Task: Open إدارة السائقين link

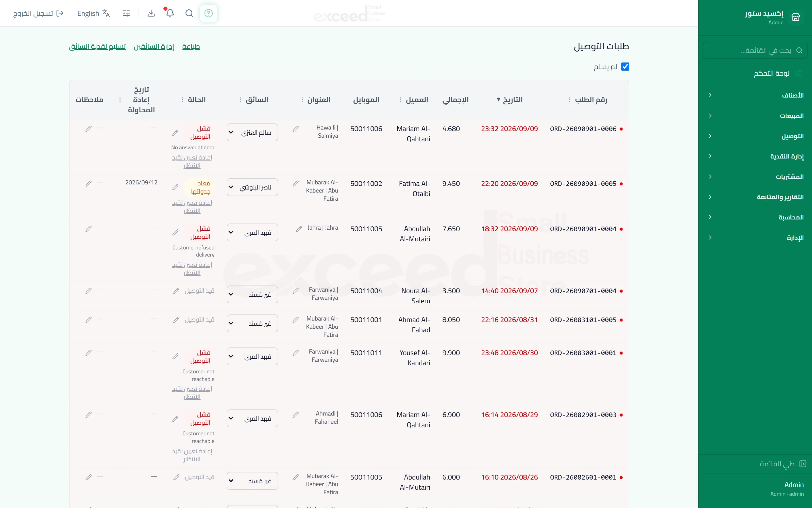Action: point(154,46)
